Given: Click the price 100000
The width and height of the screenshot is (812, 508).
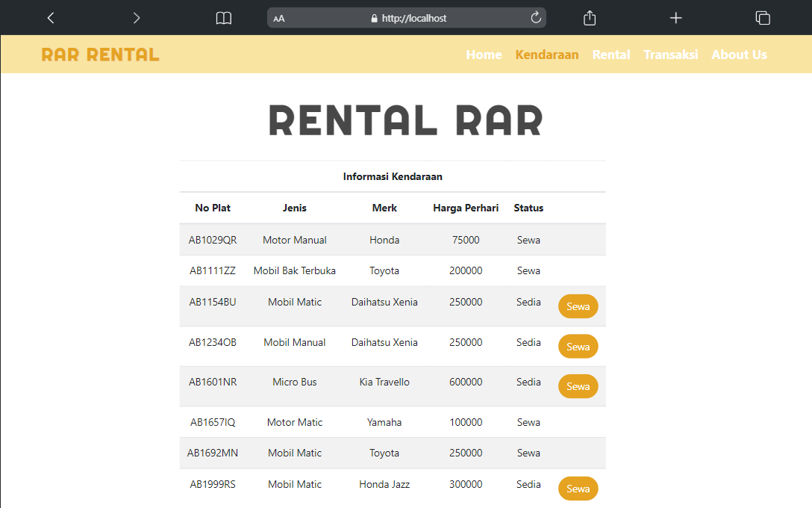Looking at the screenshot, I should click(466, 423).
